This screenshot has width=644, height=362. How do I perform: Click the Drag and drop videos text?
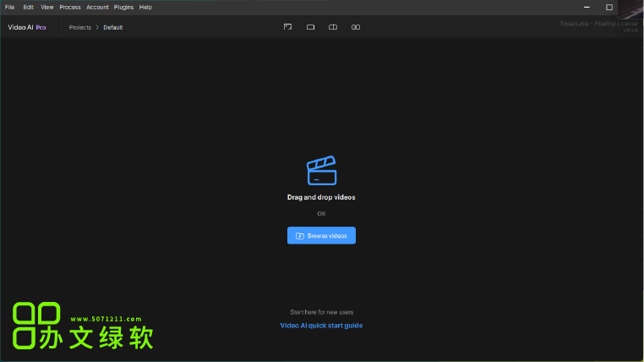tap(321, 197)
